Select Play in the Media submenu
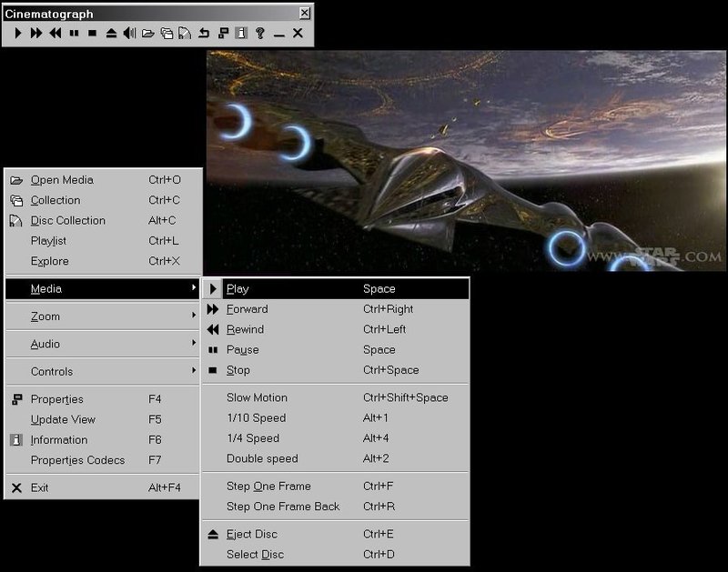Viewport: 728px width, 572px height. pyautogui.click(x=335, y=289)
